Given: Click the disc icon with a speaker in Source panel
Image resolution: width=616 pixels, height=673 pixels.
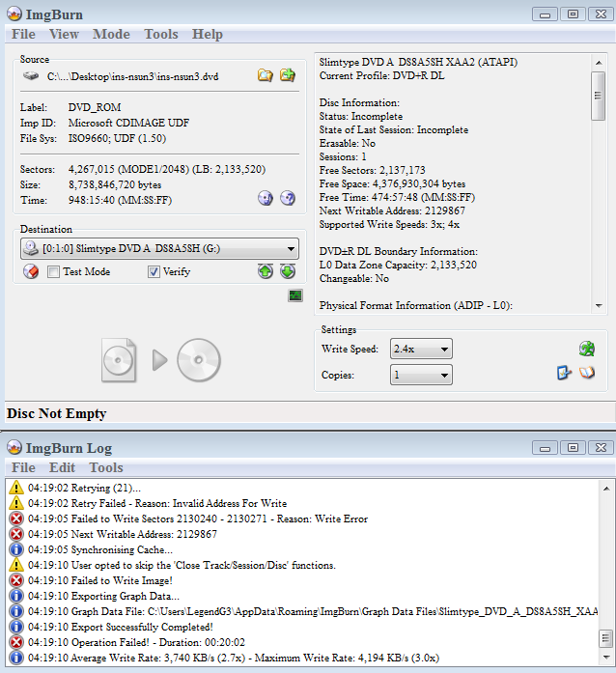Looking at the screenshot, I should tap(266, 198).
